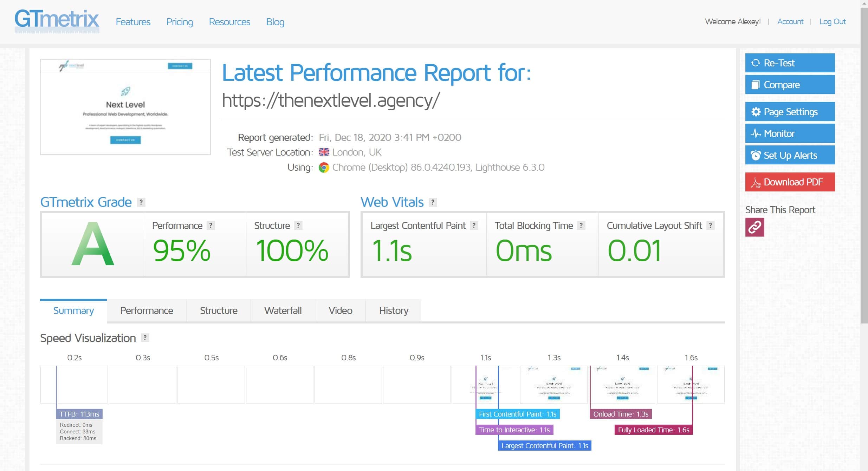Click 'Connect: 33ms' text
Image resolution: width=868 pixels, height=471 pixels.
pos(78,432)
